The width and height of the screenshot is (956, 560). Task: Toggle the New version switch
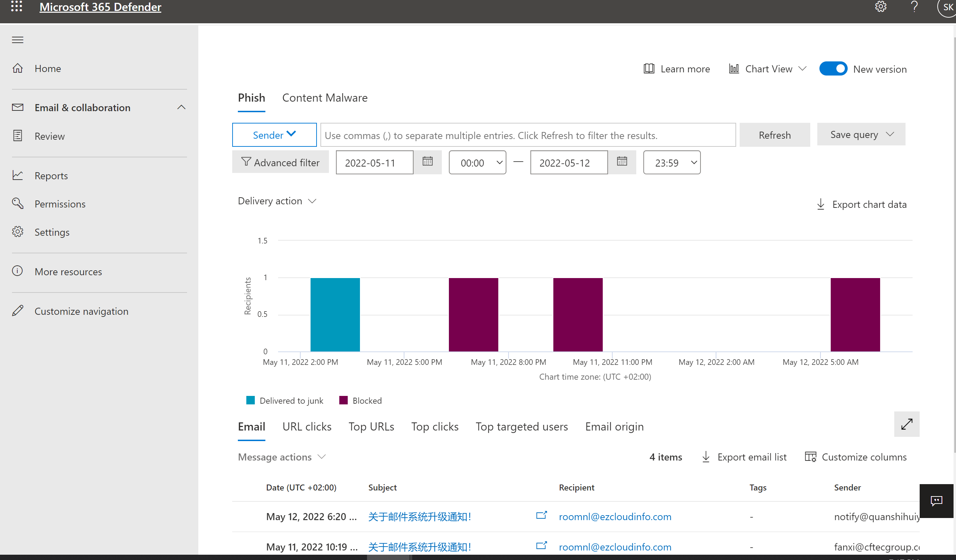833,69
